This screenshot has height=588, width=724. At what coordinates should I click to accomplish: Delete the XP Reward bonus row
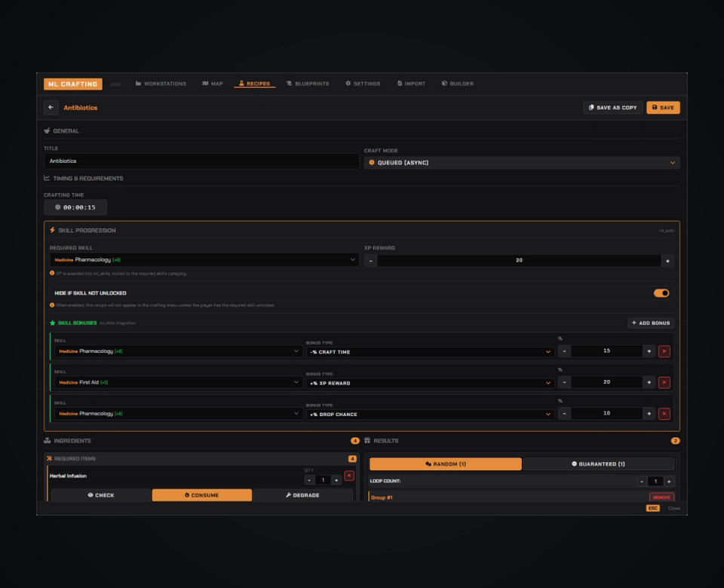[664, 382]
